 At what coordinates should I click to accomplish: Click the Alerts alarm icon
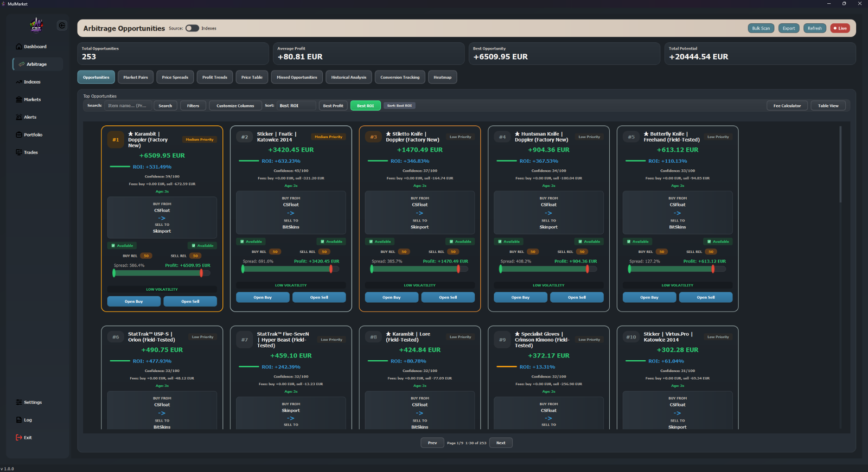point(19,117)
